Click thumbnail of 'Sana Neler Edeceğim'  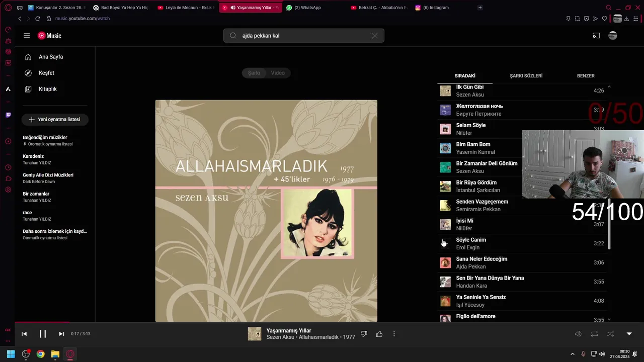(x=445, y=263)
